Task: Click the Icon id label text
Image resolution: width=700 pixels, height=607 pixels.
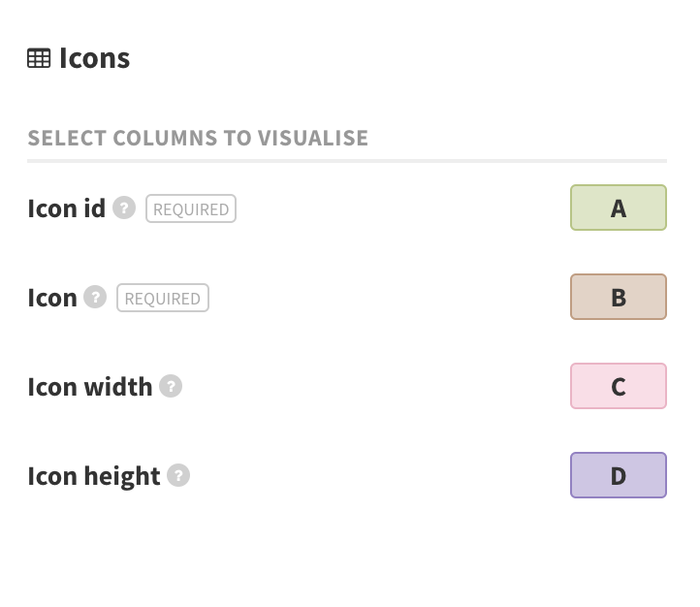Action: tap(67, 208)
